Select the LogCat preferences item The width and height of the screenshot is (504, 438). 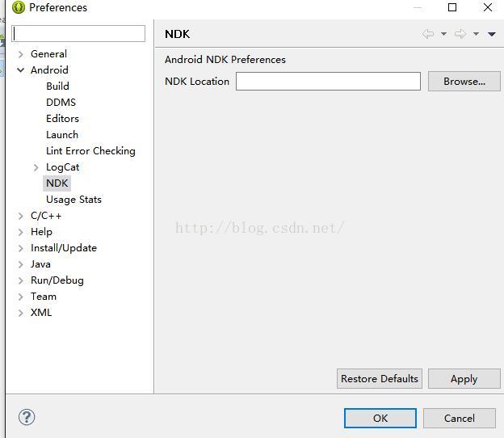point(63,167)
